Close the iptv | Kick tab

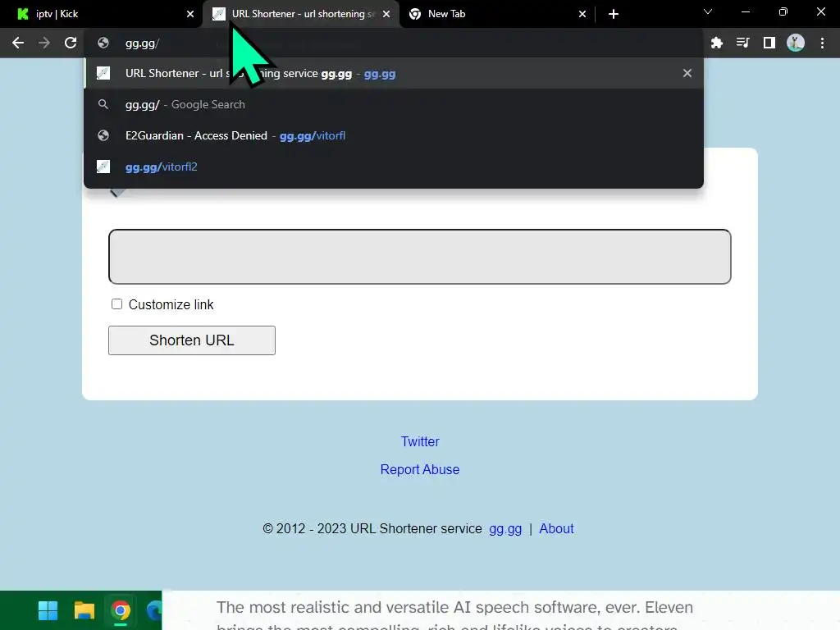[x=190, y=14]
